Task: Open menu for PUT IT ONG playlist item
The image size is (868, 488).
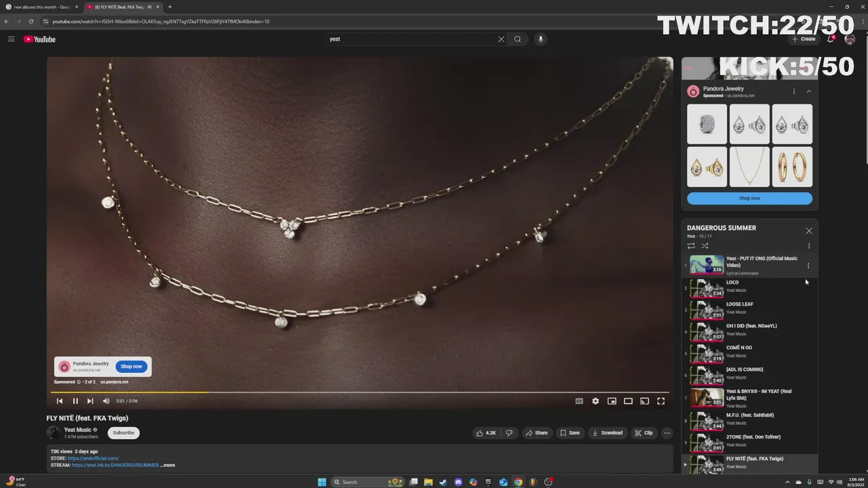Action: 808,266
